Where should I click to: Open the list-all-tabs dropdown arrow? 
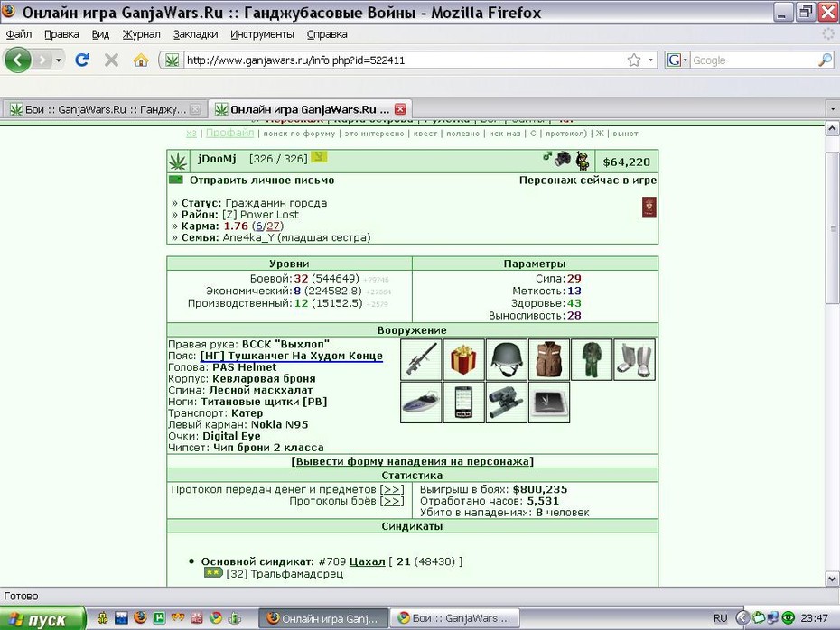(x=833, y=109)
